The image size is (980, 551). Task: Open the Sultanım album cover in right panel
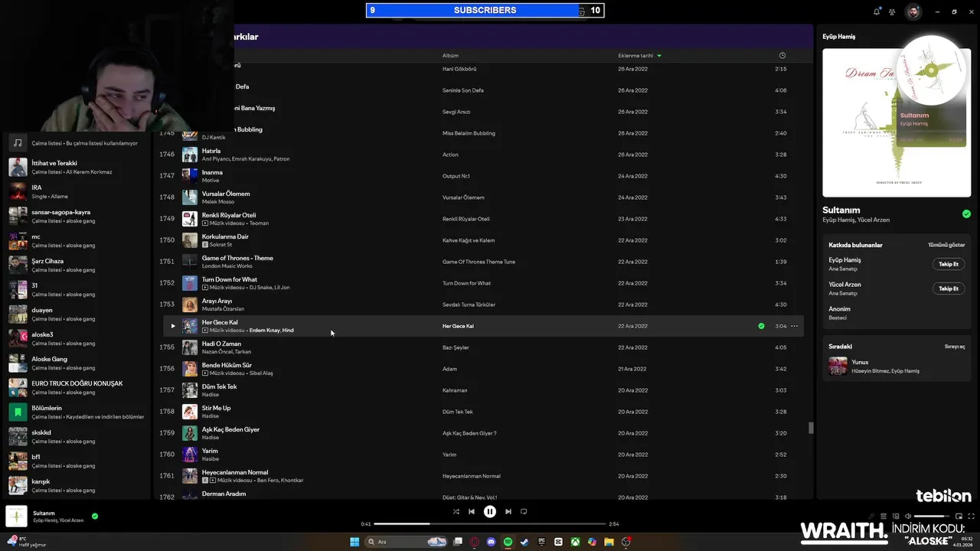coord(897,122)
